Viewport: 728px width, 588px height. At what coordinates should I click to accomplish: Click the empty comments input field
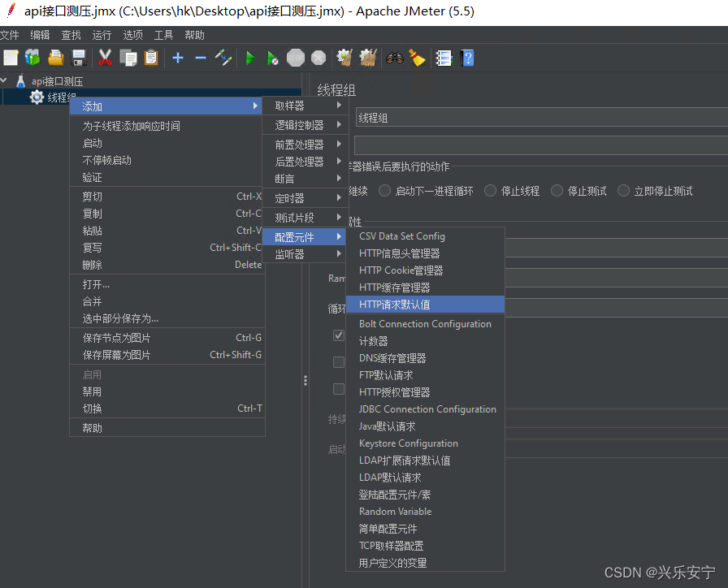tap(541, 145)
